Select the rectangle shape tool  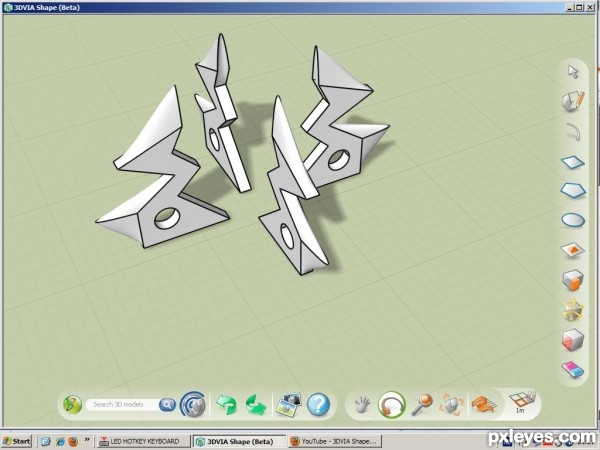pyautogui.click(x=573, y=162)
